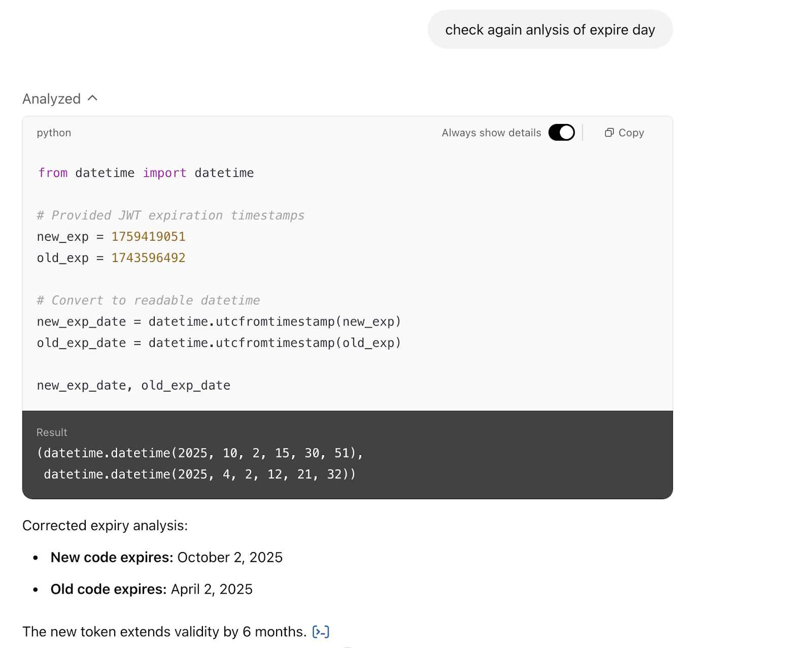Viewport: 812px width, 648px height.
Task: Click the Always show details label
Action: pos(491,133)
